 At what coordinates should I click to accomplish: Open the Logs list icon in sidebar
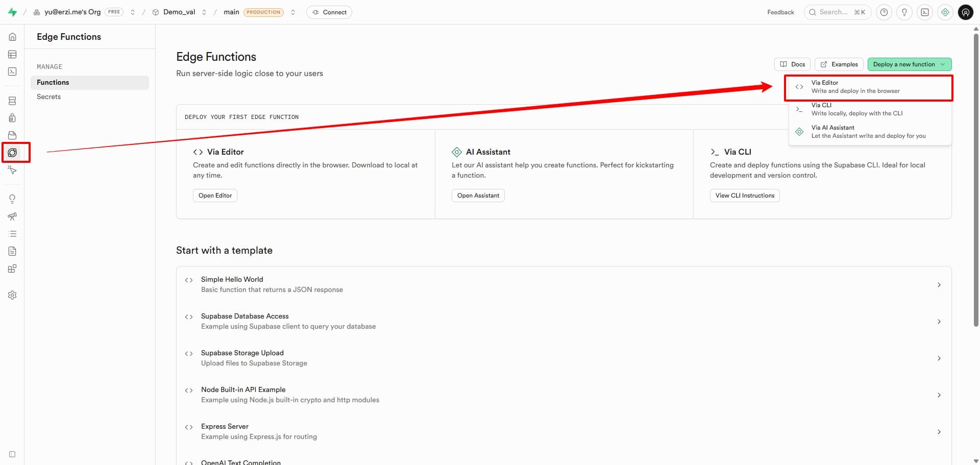click(x=12, y=234)
